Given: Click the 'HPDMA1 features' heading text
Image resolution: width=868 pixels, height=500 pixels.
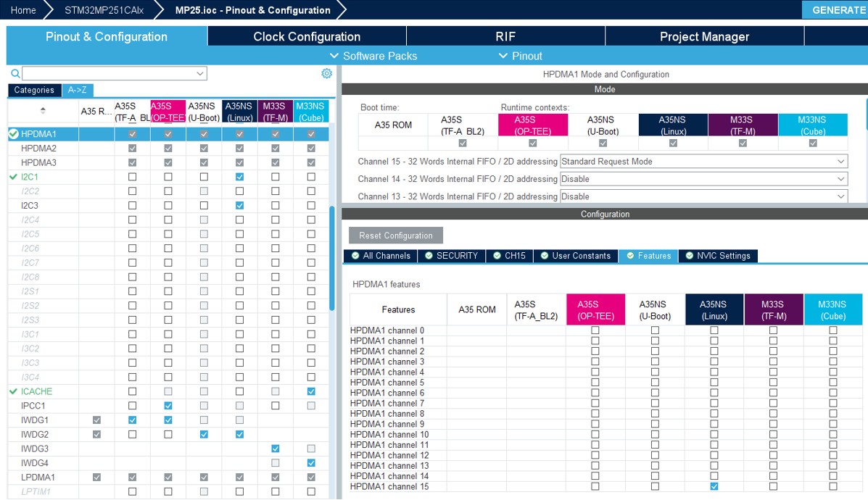Looking at the screenshot, I should (387, 284).
